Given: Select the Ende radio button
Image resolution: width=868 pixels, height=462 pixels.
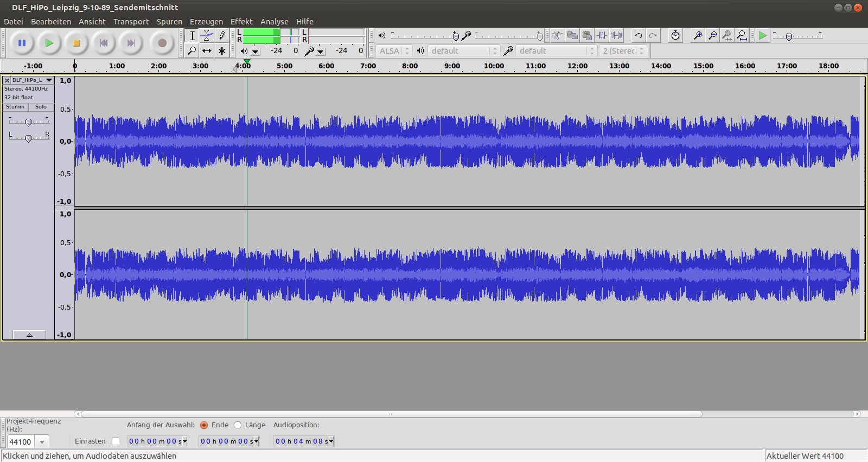Looking at the screenshot, I should [204, 425].
